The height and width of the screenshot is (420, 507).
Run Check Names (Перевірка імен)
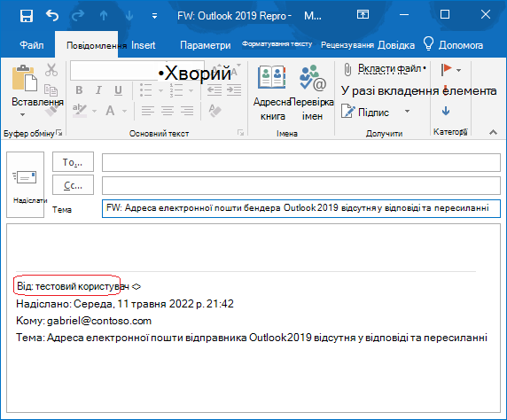[312, 93]
